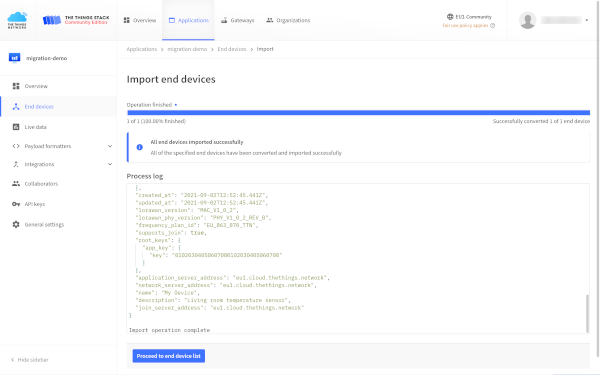600x375 pixels.
Task: Click the Import operation complete log line
Action: coord(170,330)
